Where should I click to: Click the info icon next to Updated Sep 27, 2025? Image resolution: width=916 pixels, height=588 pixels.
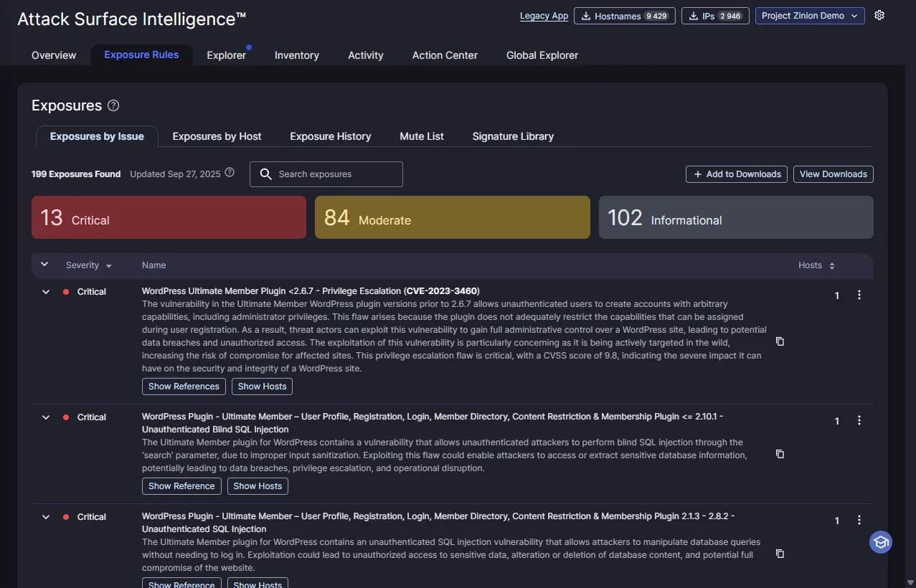[230, 173]
